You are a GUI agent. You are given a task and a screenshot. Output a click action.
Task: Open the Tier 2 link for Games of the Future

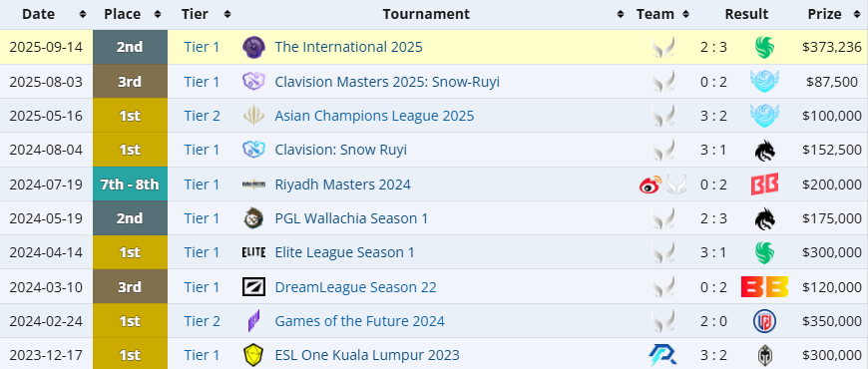203,321
